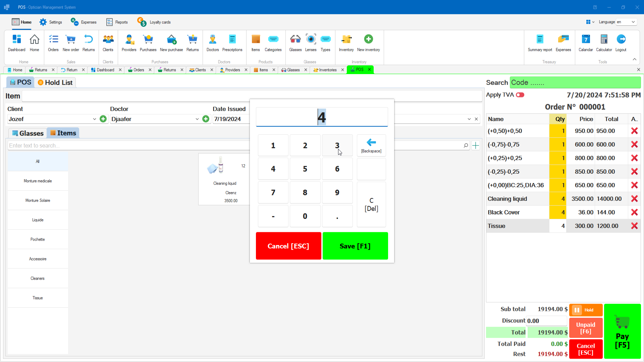This screenshot has height=362, width=644.
Task: Collapse the ribbon using the chevron arrow
Action: coord(635,59)
